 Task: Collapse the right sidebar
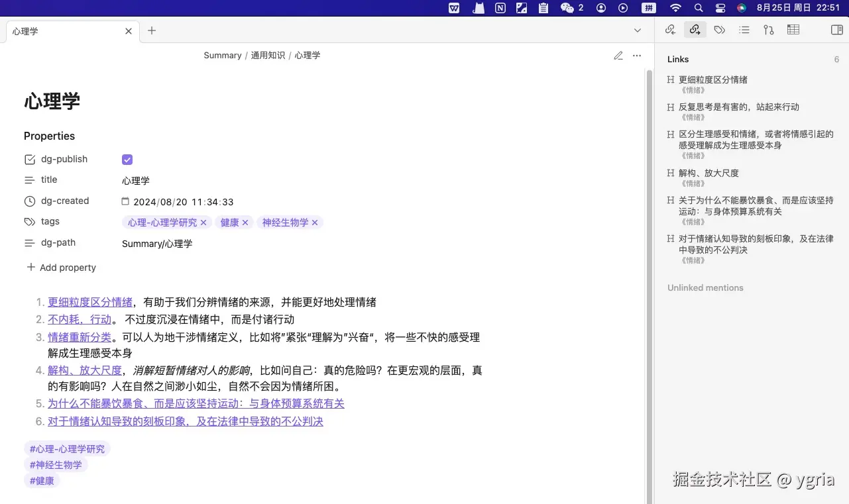coord(836,30)
